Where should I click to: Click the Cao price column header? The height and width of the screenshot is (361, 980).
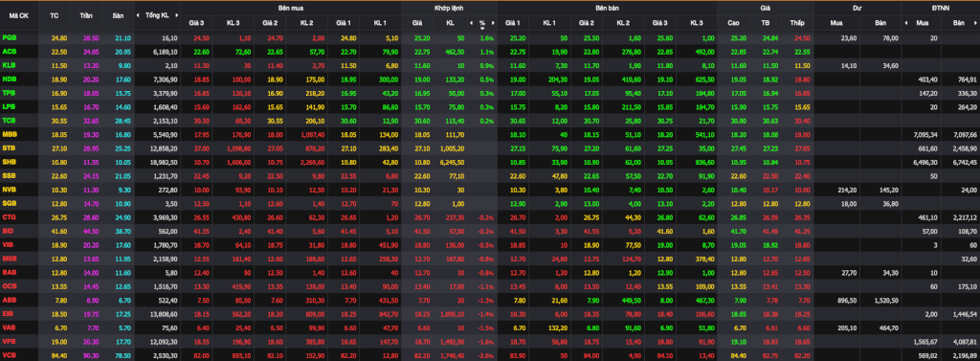click(734, 23)
